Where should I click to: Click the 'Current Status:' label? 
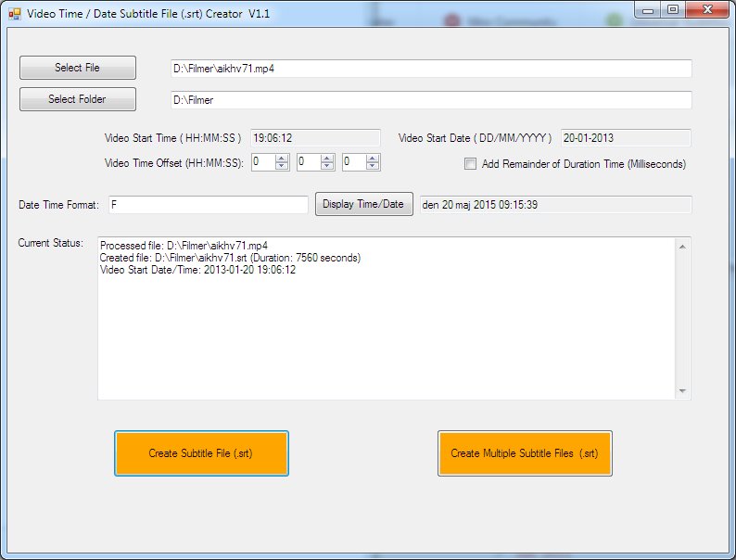click(51, 243)
